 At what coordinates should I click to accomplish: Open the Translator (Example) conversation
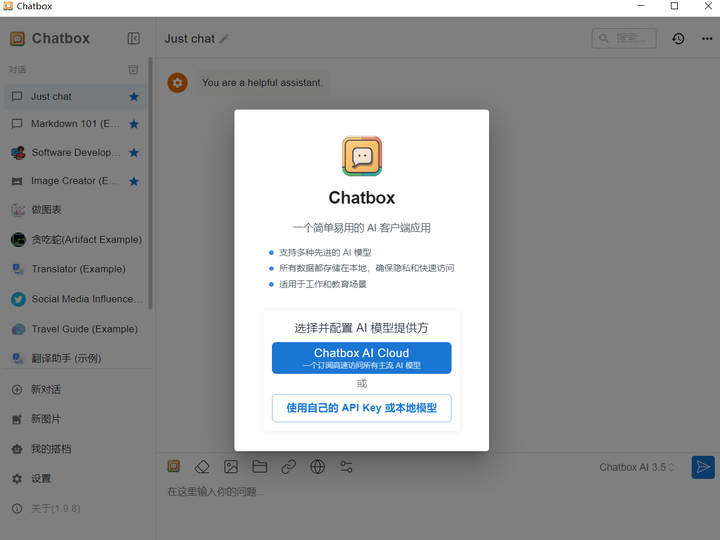click(76, 269)
